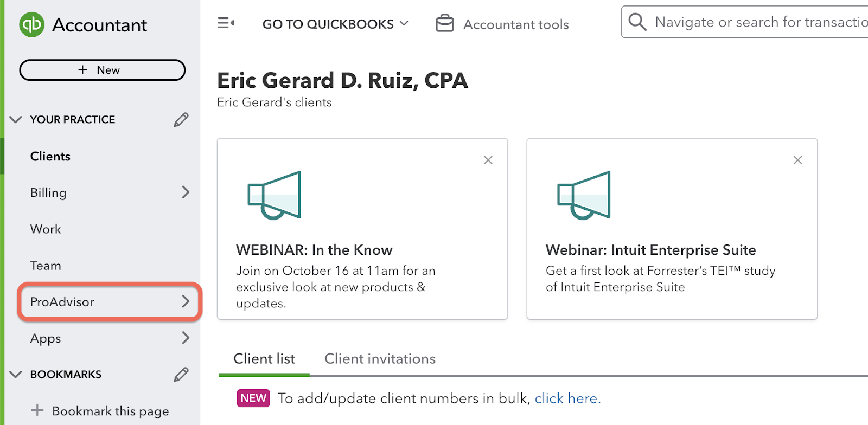Click the magnifying glass search icon

point(637,22)
